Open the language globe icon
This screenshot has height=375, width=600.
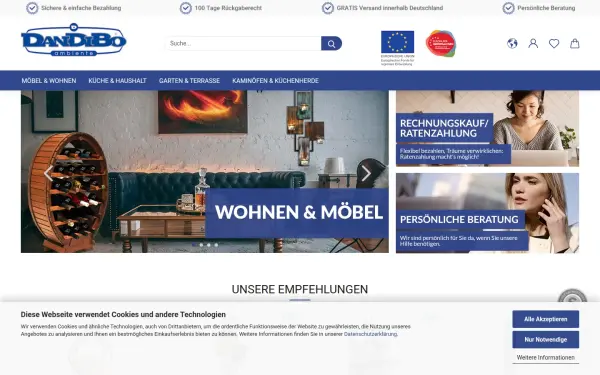coord(512,44)
